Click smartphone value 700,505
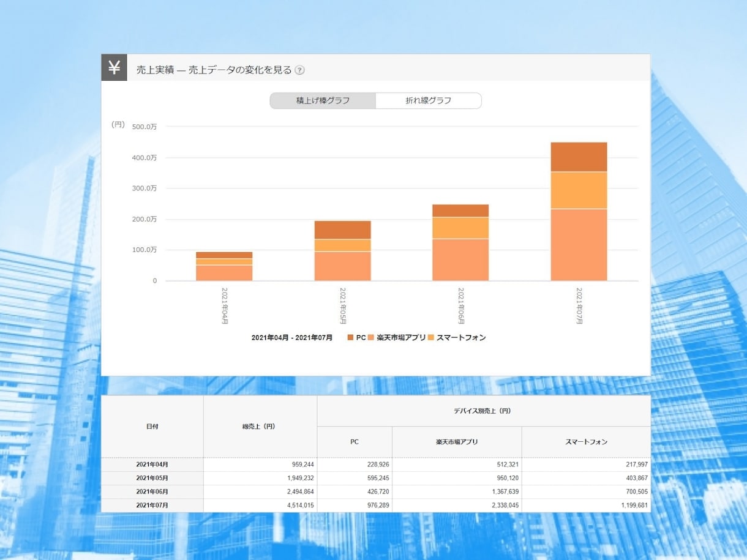The height and width of the screenshot is (560, 747). tap(636, 491)
